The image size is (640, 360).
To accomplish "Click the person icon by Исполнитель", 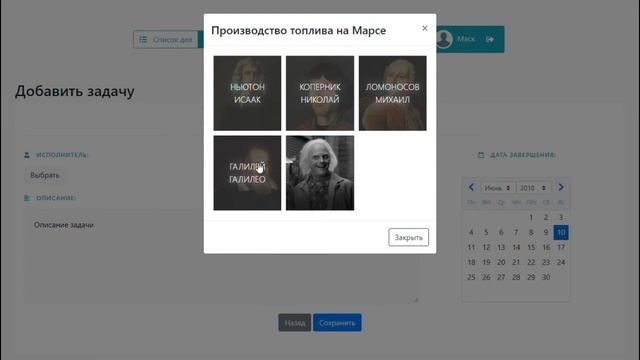I will (x=27, y=155).
